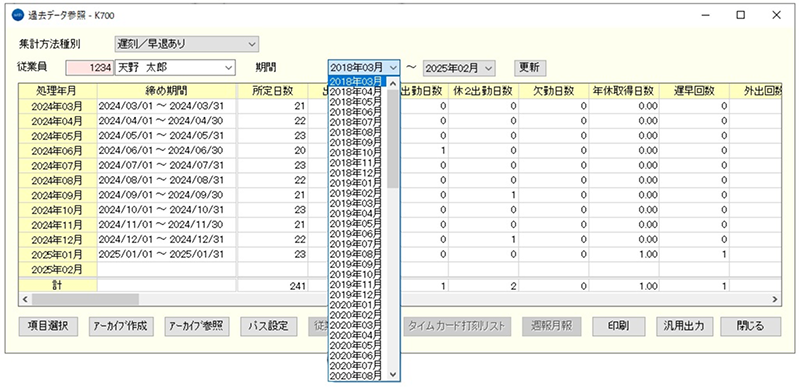Open the 集計方法種別 dropdown

pos(187,44)
